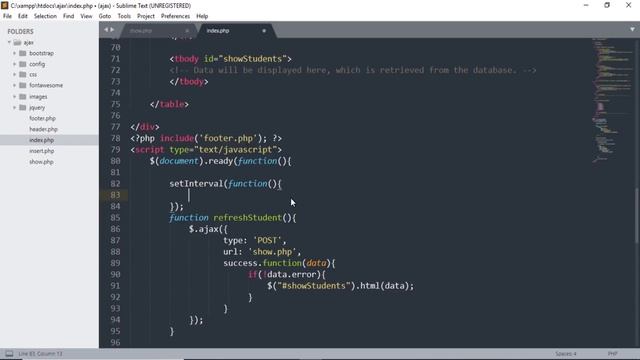Open the Find menu
Screen dimensions: 640x360
coord(68,16)
